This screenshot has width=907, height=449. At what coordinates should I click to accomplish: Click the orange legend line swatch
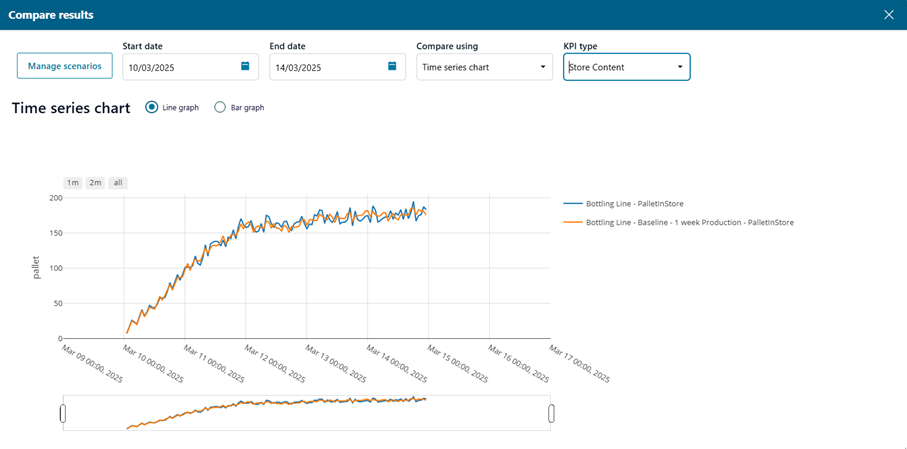coord(572,222)
